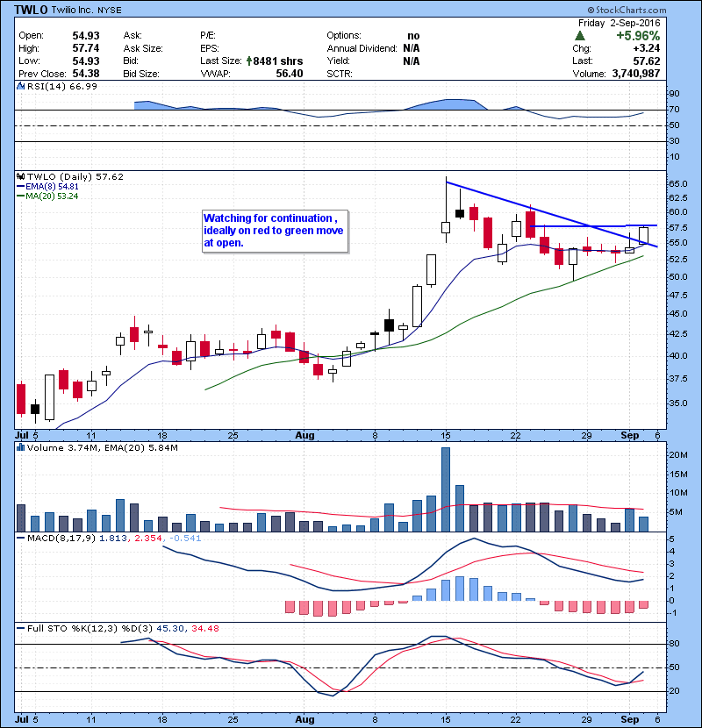This screenshot has height=728, width=702.
Task: Click the Chg value +3.24
Action: coord(646,48)
